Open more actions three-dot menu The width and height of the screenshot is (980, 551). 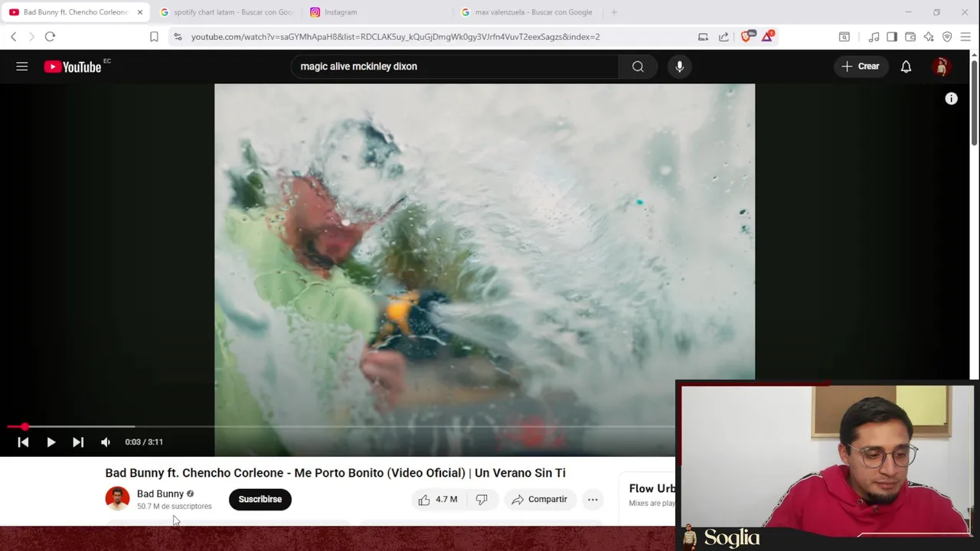point(593,500)
